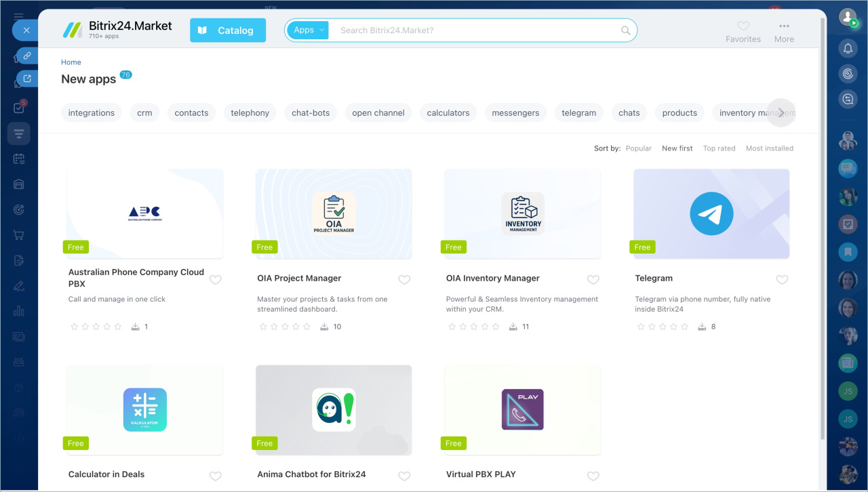
Task: Rate Australian Phone Company PBX stars
Action: click(x=96, y=327)
